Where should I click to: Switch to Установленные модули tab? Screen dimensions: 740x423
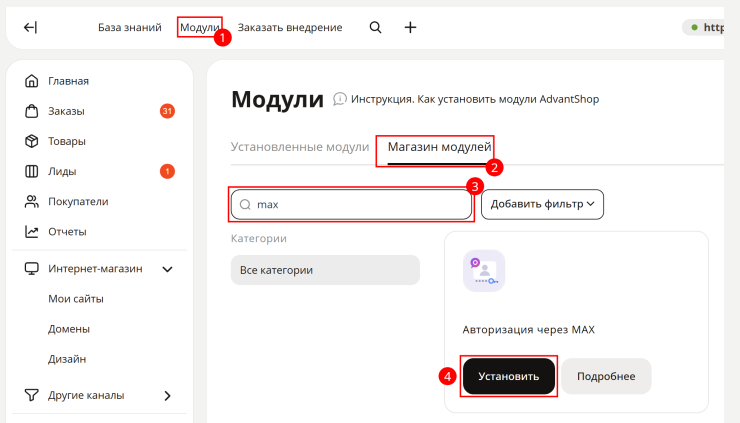pos(300,147)
